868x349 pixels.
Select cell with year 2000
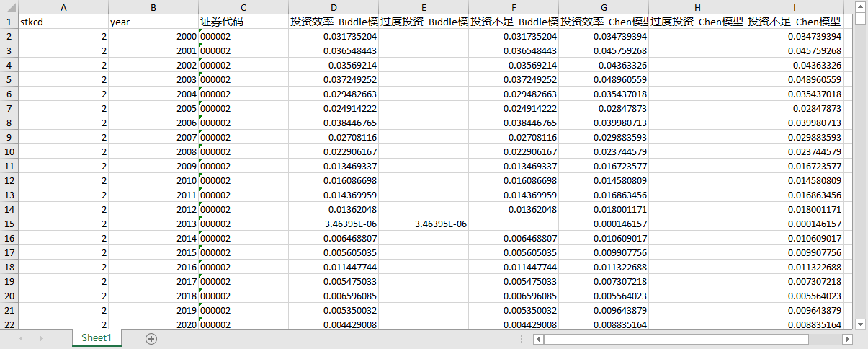153,36
